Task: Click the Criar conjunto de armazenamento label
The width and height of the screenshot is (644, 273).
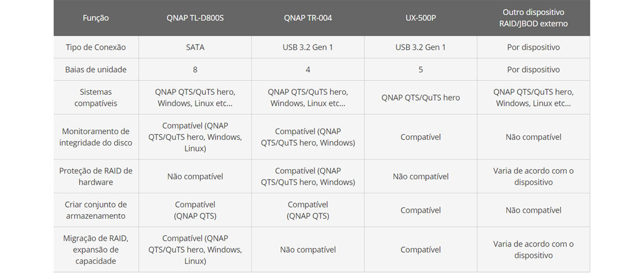Action: tap(95, 210)
